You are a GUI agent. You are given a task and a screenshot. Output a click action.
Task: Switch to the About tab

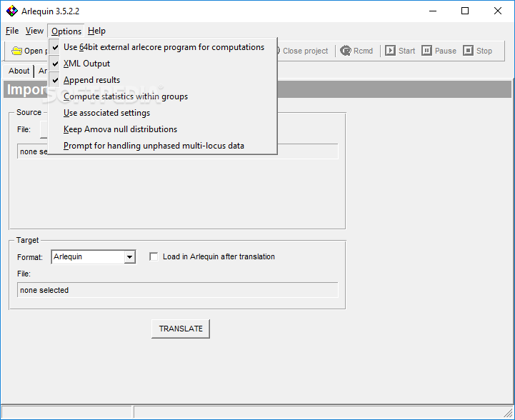(19, 71)
